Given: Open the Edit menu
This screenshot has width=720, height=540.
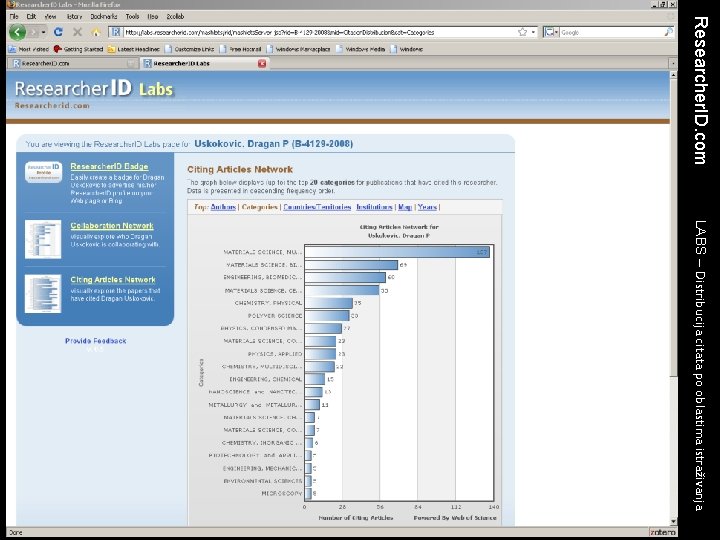Looking at the screenshot, I should pos(31,16).
